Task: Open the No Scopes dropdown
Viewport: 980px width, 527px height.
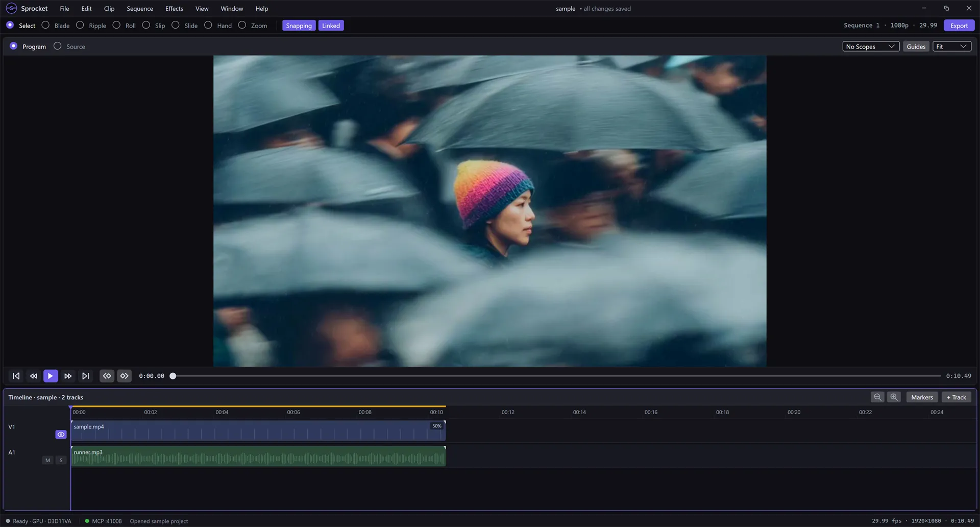Action: click(871, 46)
